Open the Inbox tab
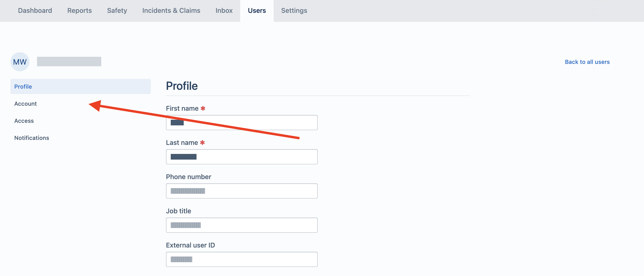Screen dimensions: 644x276 tap(224, 10)
